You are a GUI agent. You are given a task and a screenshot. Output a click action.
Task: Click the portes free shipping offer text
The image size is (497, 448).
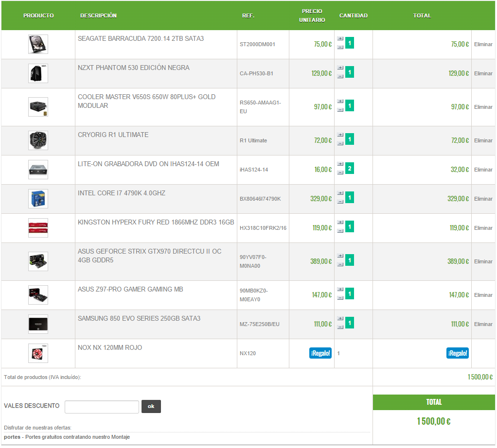click(x=67, y=437)
